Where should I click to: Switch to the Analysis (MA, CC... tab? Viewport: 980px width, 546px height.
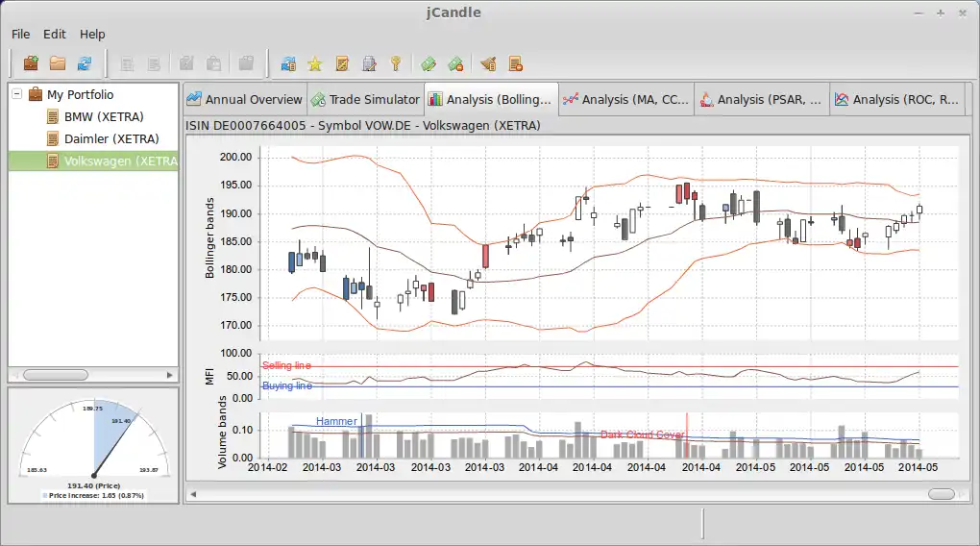click(x=626, y=99)
